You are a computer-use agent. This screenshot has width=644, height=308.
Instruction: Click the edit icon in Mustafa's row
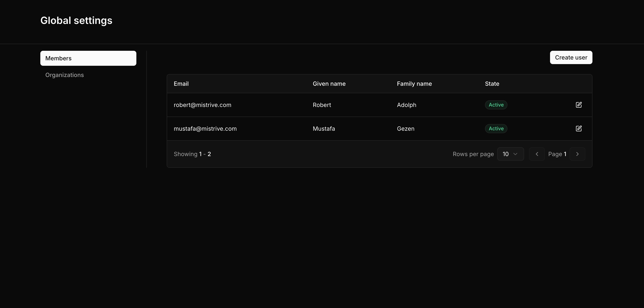579,128
